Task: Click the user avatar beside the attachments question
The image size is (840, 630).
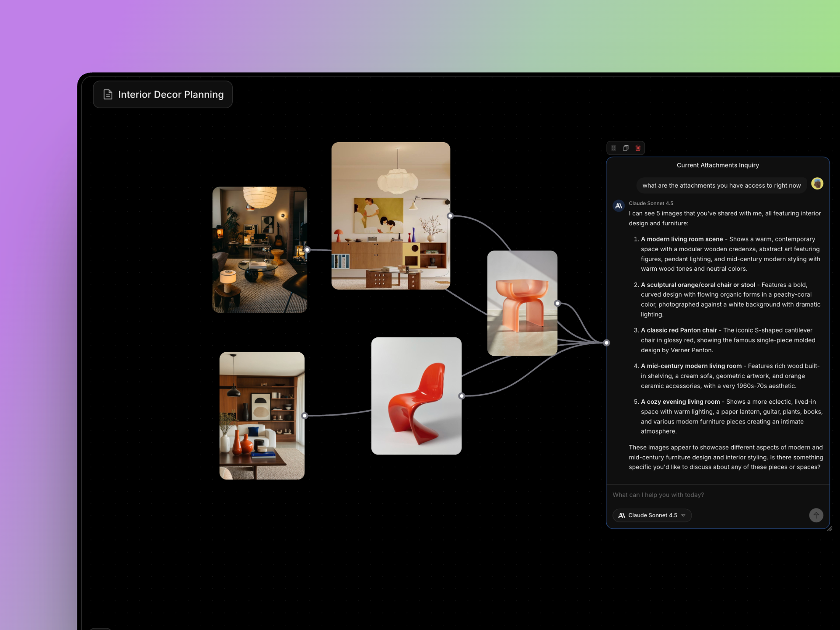Action: (x=817, y=183)
